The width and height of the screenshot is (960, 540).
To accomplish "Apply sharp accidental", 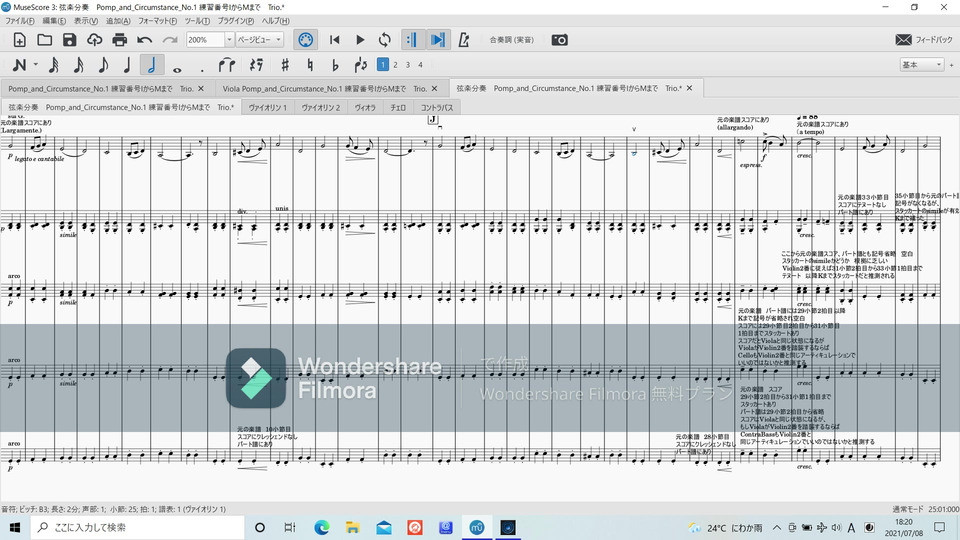I will 285,64.
